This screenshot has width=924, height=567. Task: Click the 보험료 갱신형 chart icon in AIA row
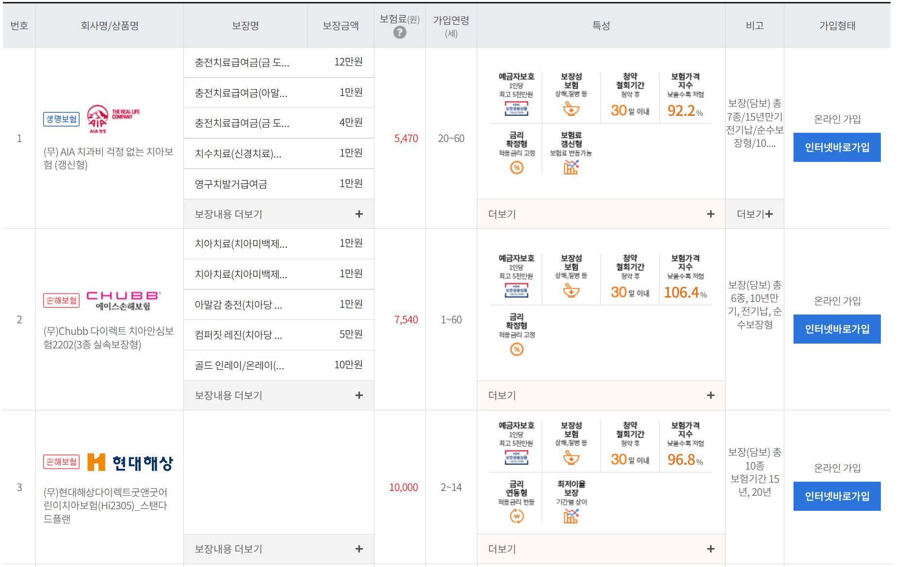(x=571, y=168)
